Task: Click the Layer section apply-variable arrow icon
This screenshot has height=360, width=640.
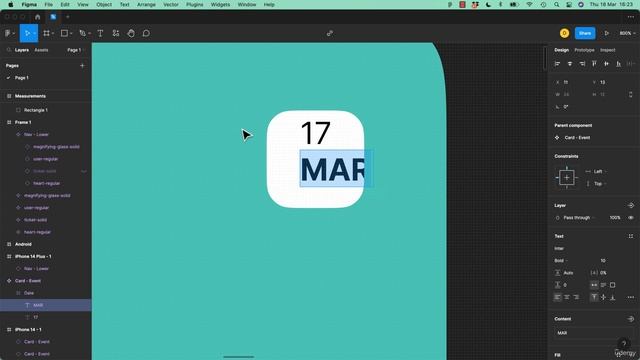Action: tap(631, 205)
